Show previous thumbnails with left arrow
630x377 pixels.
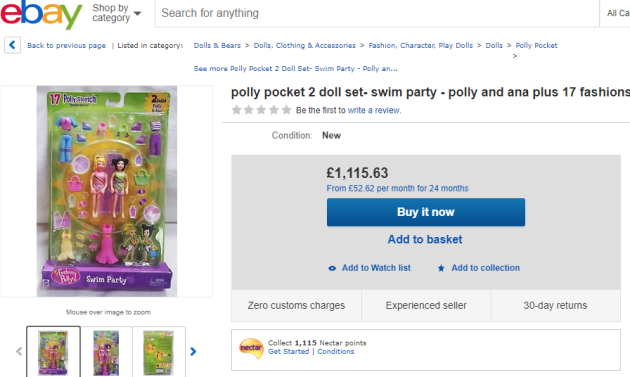(x=19, y=352)
